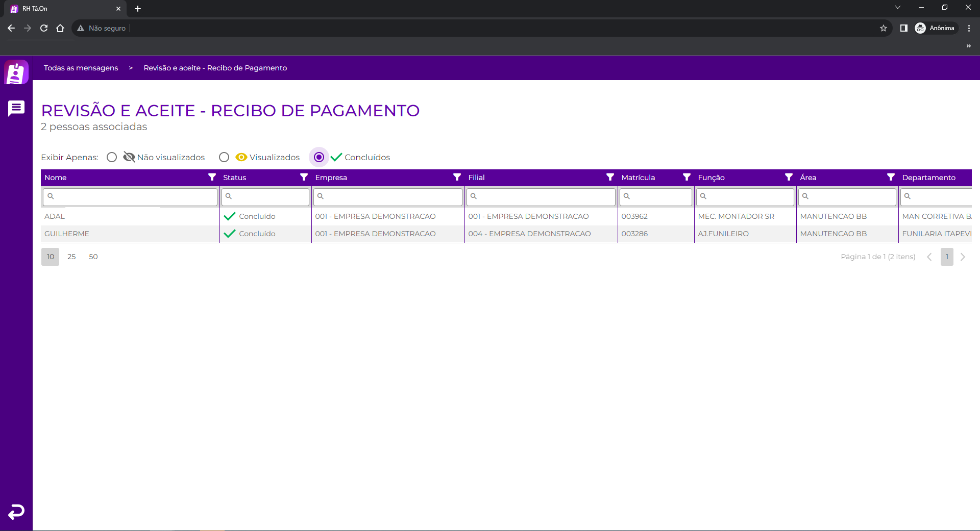Screen dimensions: 980x531
Task: Click the browser forward arrow
Action: pyautogui.click(x=28, y=28)
